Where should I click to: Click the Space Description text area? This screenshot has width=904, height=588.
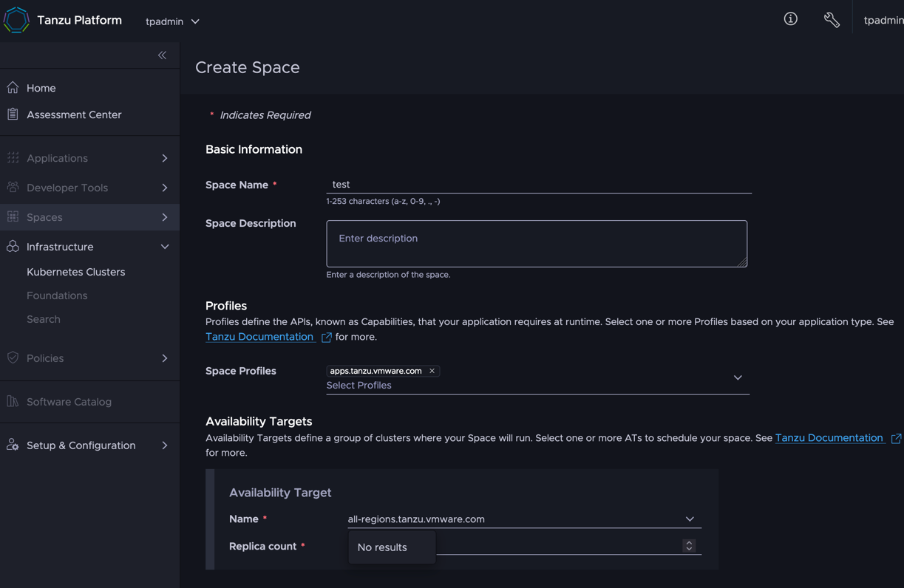coord(537,244)
